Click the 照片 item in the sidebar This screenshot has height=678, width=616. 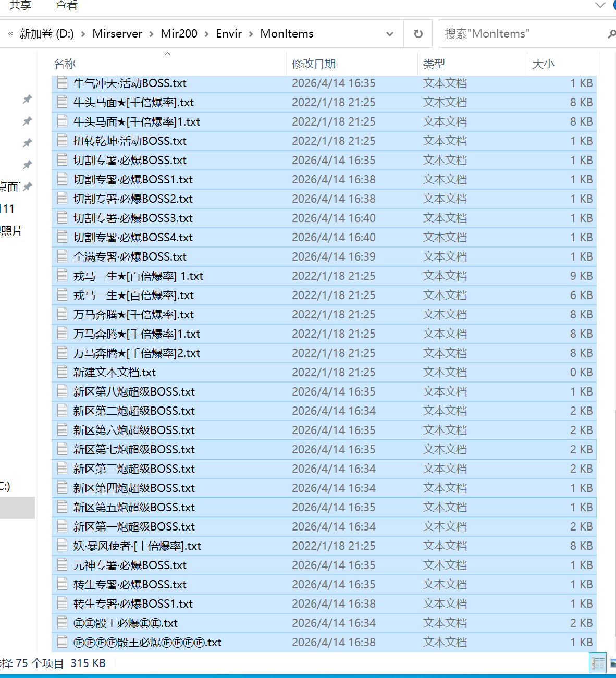[x=11, y=230]
